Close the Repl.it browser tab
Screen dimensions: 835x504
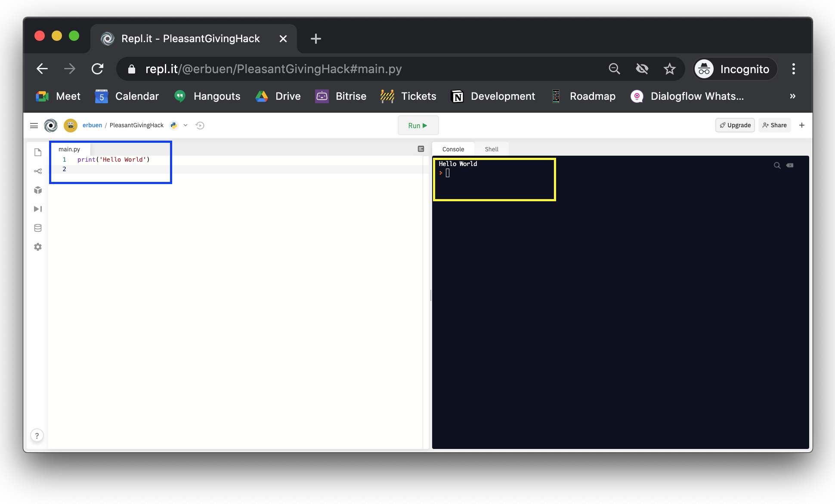point(283,39)
